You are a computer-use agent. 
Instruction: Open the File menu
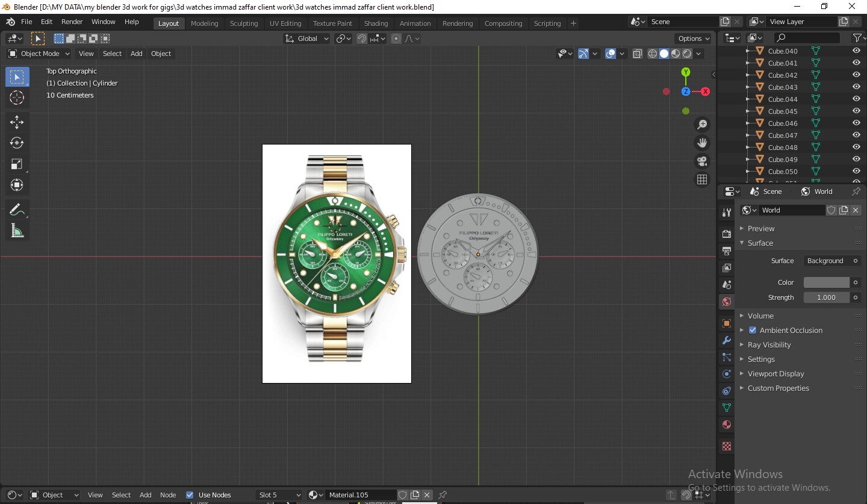[x=26, y=22]
